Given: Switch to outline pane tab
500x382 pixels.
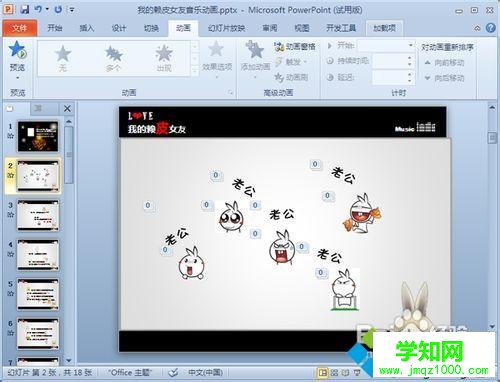Looking at the screenshot, I should tap(39, 108).
